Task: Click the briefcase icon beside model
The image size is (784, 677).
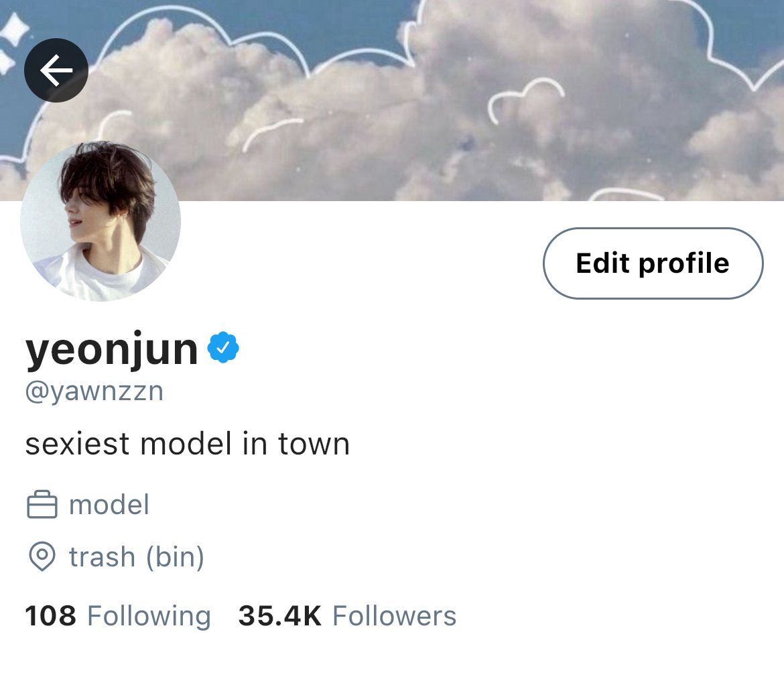Action: [x=42, y=504]
